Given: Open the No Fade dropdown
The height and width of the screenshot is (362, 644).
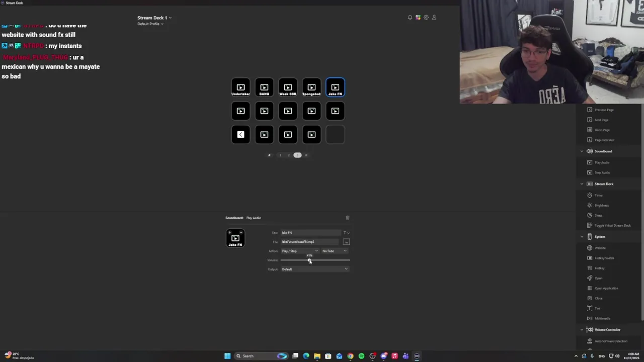Looking at the screenshot, I should (335, 251).
